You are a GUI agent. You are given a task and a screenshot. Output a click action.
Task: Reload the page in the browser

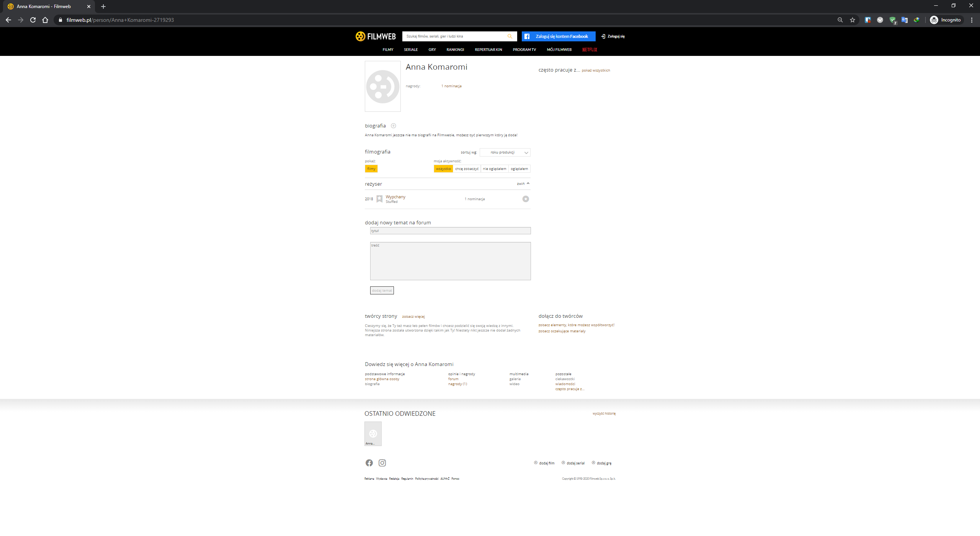pos(33,20)
